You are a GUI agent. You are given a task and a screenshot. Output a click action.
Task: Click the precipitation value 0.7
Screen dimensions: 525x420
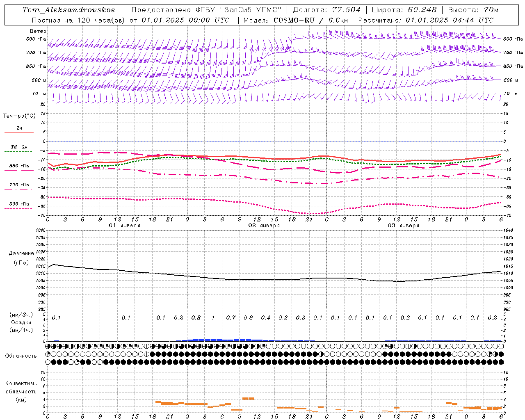tap(231, 317)
